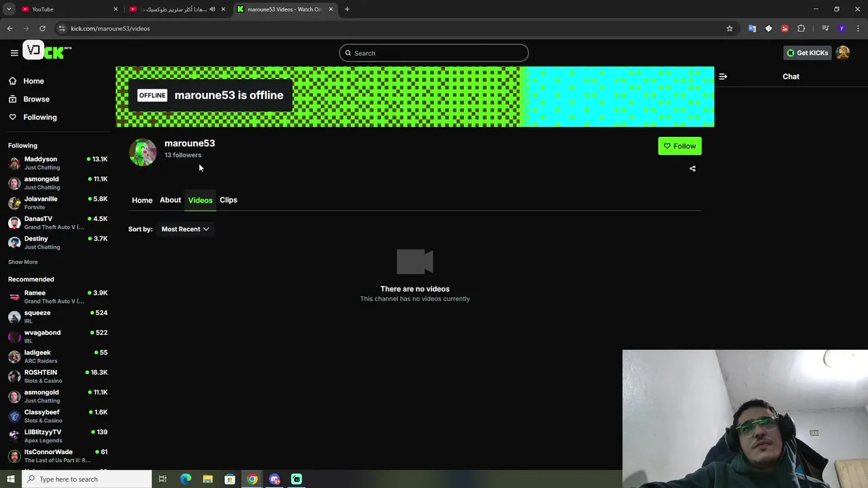Image resolution: width=868 pixels, height=488 pixels.
Task: Switch to About tab
Action: [x=170, y=200]
